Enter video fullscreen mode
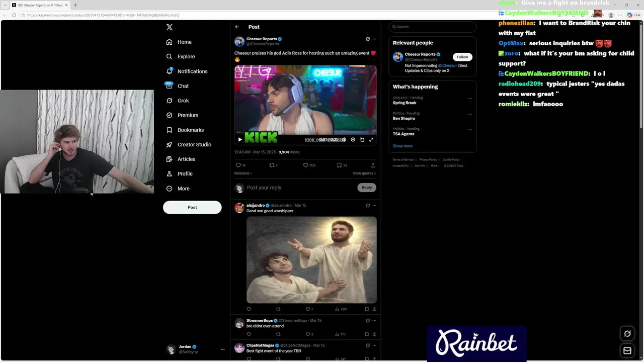The height and width of the screenshot is (362, 644). click(x=371, y=139)
